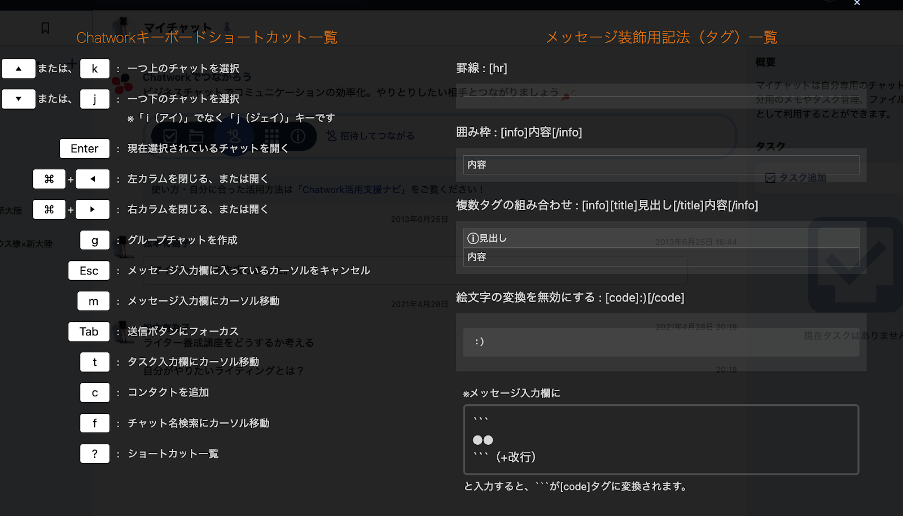Image resolution: width=904 pixels, height=516 pixels.
Task: Click the ※メッセージ入力欄に note
Action: click(511, 393)
